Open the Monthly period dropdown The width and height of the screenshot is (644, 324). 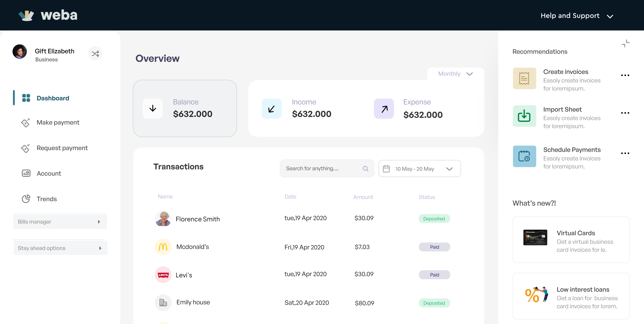click(455, 74)
